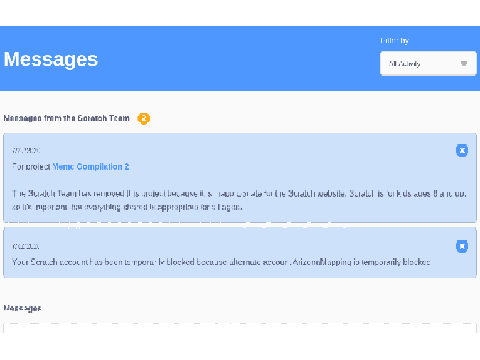The image size is (480, 360).
Task: Click the Messages page heading
Action: 51,60
